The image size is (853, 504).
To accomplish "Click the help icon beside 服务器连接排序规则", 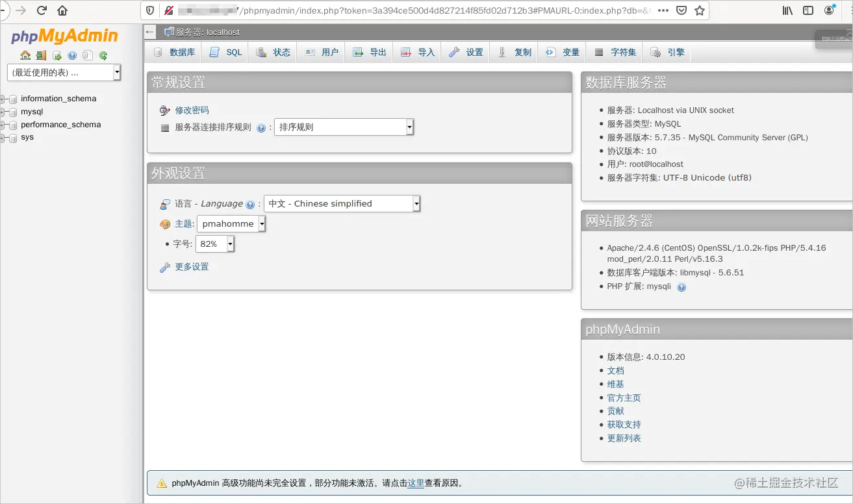I will pos(261,127).
